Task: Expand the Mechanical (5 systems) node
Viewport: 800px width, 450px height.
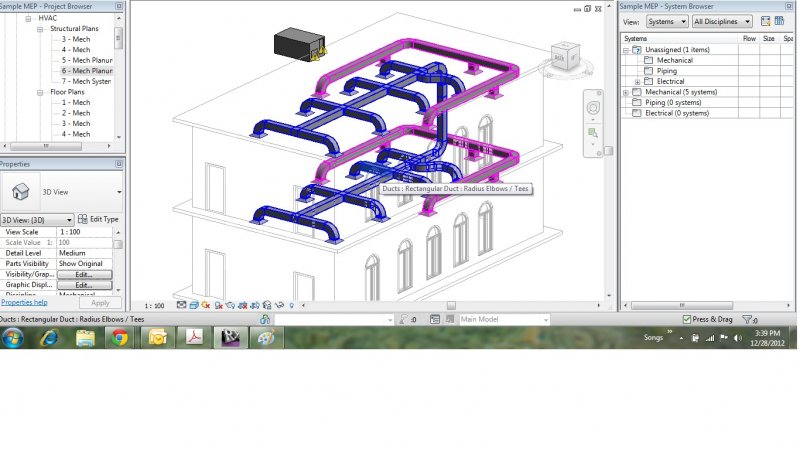Action: point(626,92)
